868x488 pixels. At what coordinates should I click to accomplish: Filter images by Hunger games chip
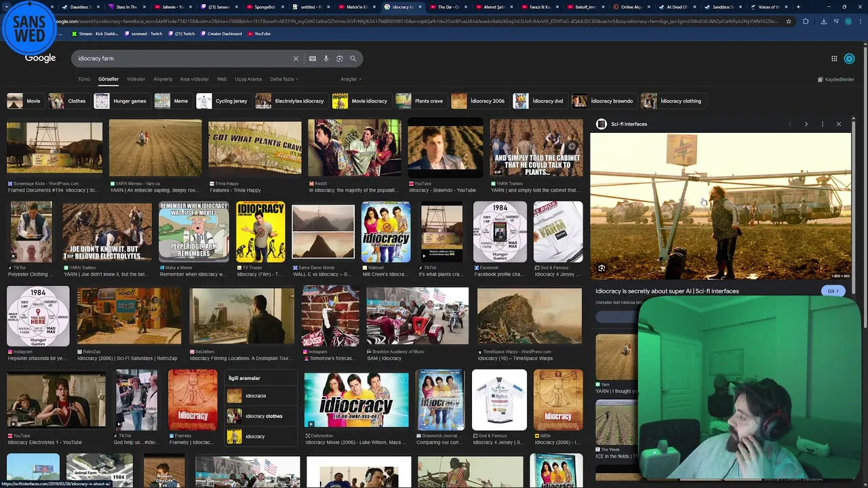pos(121,101)
